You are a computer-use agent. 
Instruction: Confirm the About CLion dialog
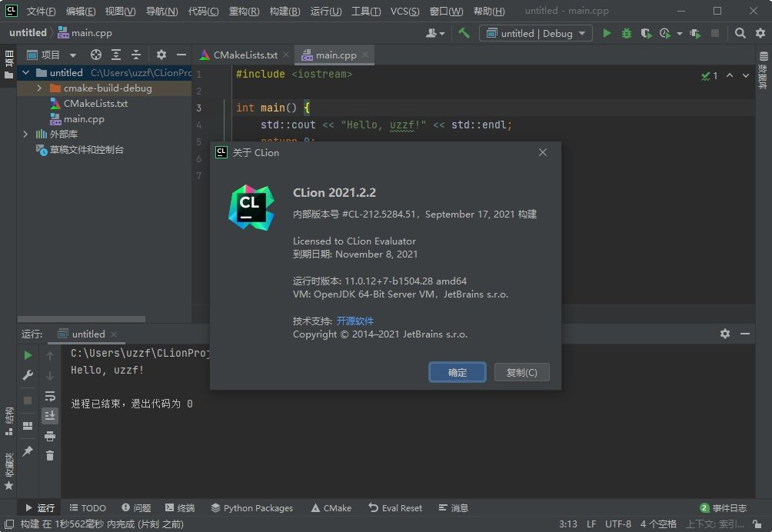(x=457, y=373)
